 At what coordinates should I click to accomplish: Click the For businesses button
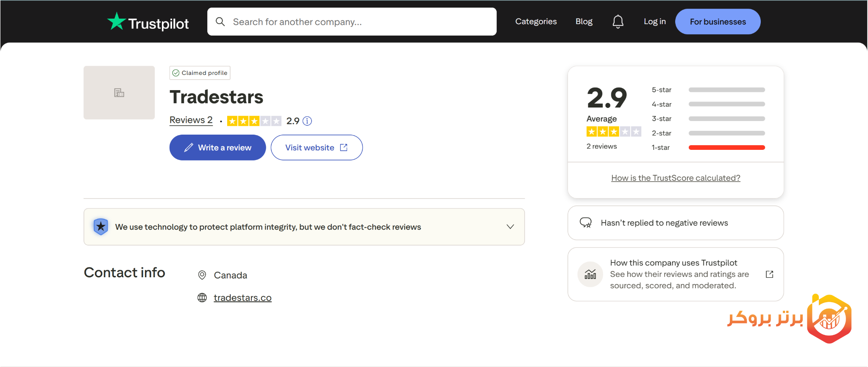click(x=718, y=22)
